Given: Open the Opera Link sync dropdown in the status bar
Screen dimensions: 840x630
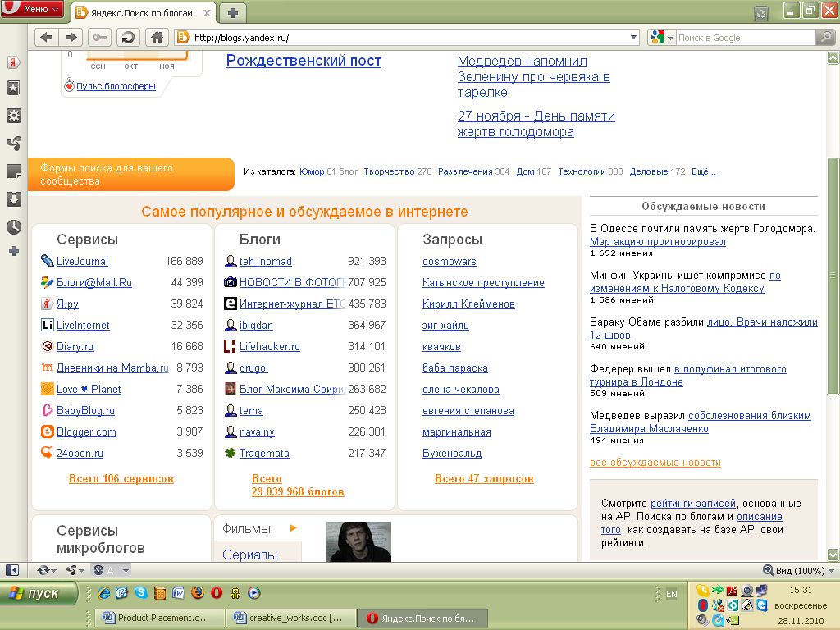Looking at the screenshot, I should [x=46, y=571].
